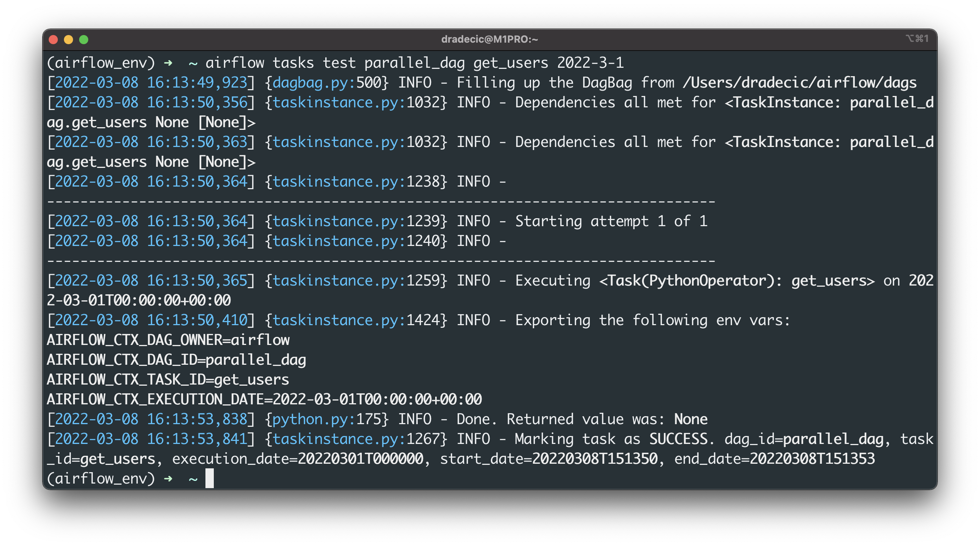Image resolution: width=980 pixels, height=546 pixels.
Task: Select the ⌥⌘1 tab shortcut indicator
Action: 917,38
